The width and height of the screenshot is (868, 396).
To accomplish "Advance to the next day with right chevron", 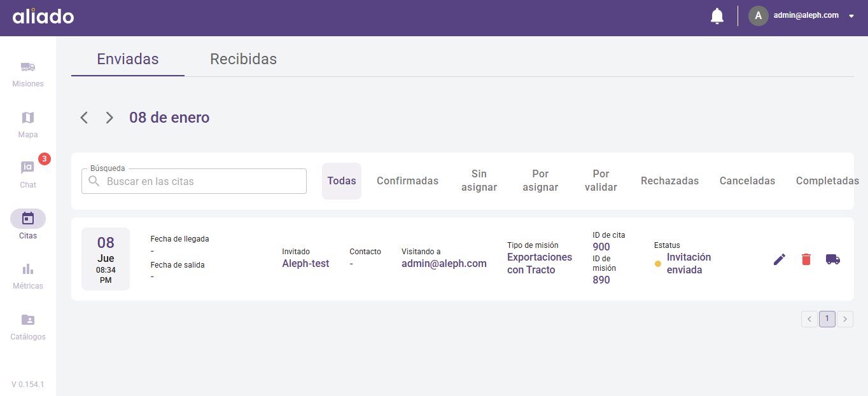I will pos(109,118).
